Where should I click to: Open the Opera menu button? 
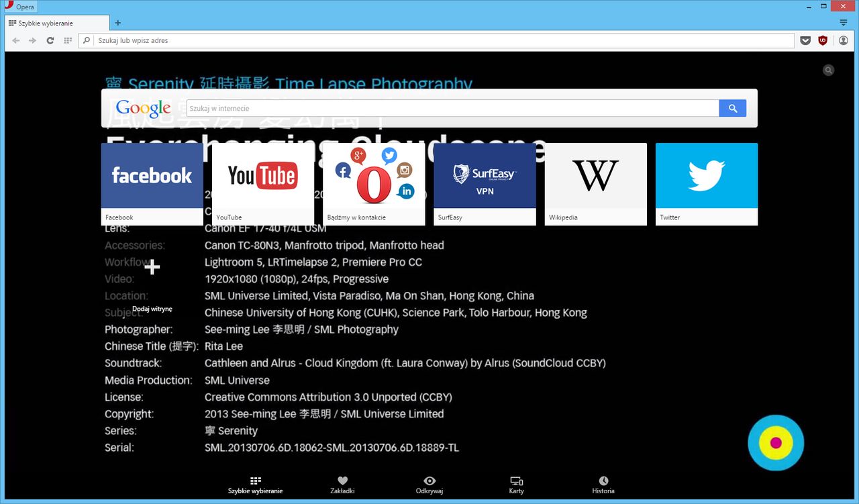pyautogui.click(x=20, y=7)
